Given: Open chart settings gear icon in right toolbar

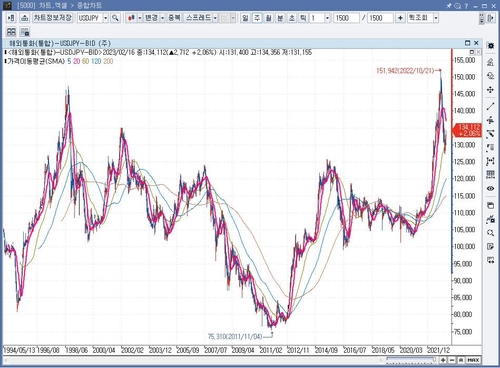Looking at the screenshot, I should tap(490, 46).
